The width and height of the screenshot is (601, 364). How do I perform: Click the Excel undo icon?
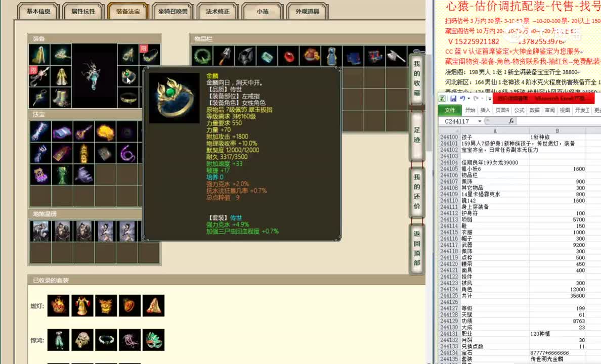tap(462, 99)
